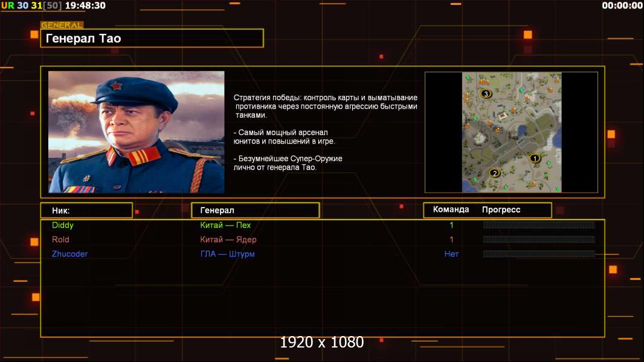Viewport: 644px width, 362px height.
Task: Click the '[50]' counter in overlay
Action: click(53, 6)
